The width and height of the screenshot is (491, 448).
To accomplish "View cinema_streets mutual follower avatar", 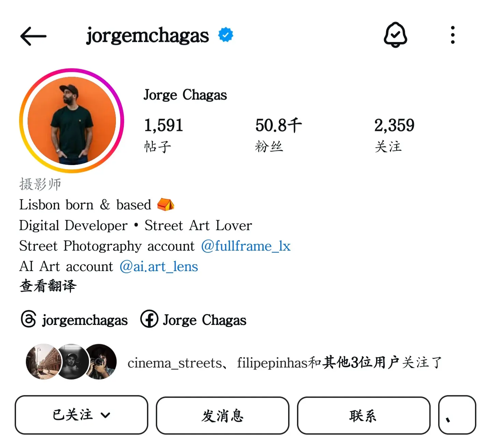I will coord(44,362).
